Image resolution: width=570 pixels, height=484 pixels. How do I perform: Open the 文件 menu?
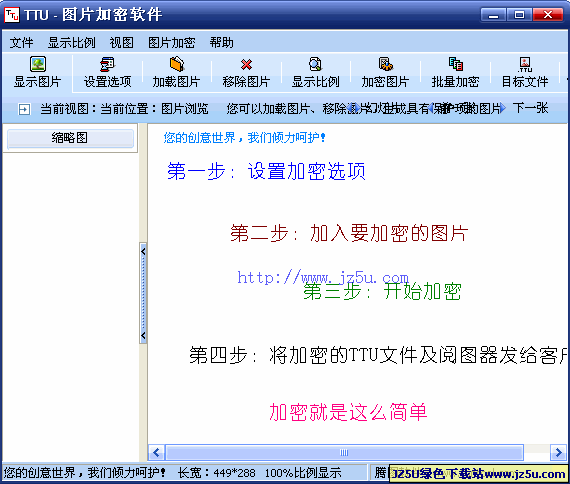(21, 43)
